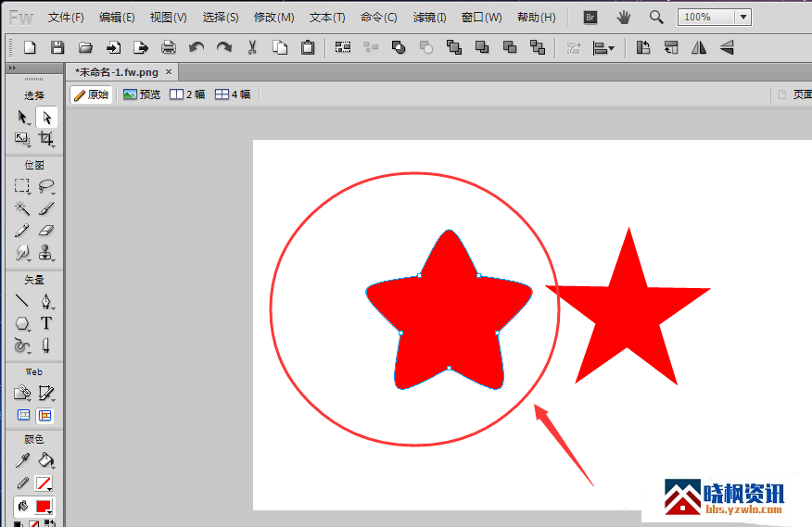Cut the selected object
The width and height of the screenshot is (812, 527).
tap(252, 48)
